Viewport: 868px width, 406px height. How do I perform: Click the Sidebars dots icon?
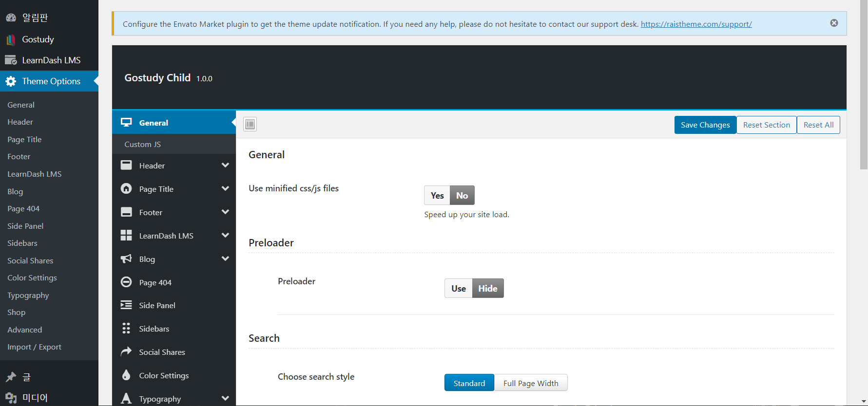tap(126, 329)
